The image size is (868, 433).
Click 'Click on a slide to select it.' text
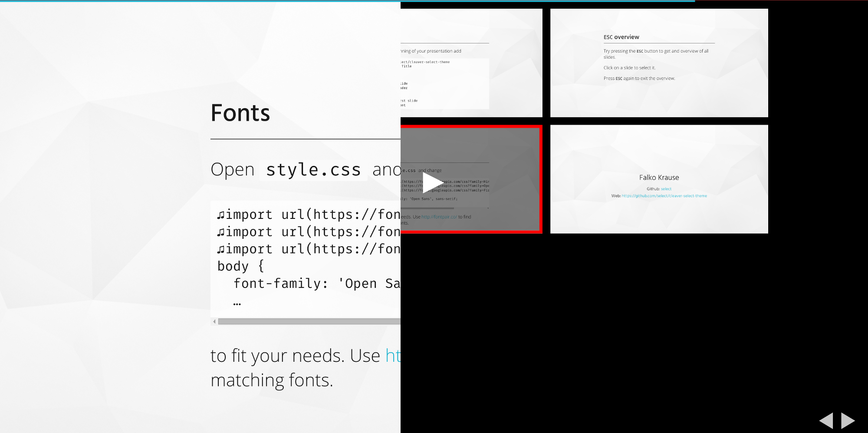point(629,68)
